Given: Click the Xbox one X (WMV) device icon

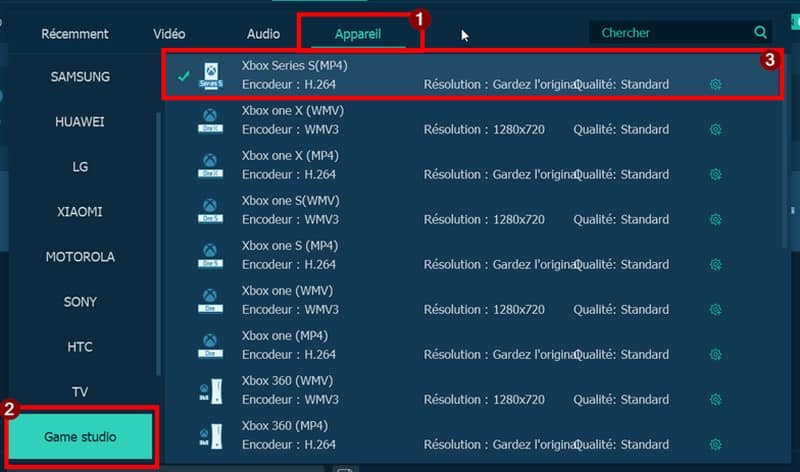Looking at the screenshot, I should click(210, 120).
